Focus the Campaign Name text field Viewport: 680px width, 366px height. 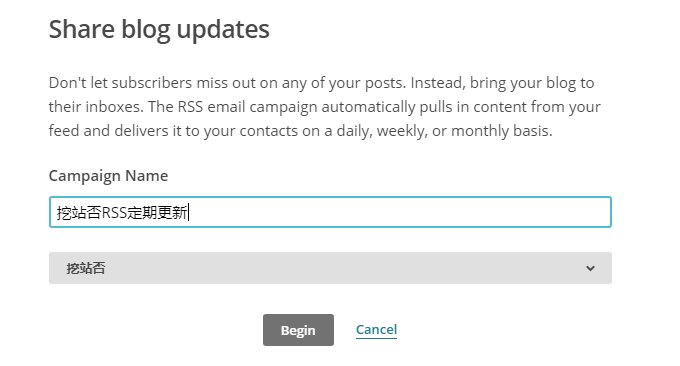click(330, 212)
